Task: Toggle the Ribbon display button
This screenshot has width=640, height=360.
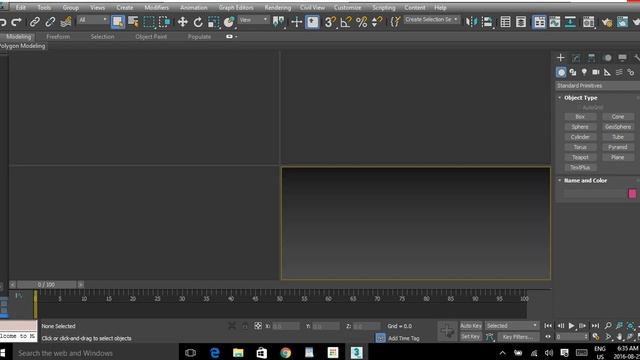Action: (539, 22)
